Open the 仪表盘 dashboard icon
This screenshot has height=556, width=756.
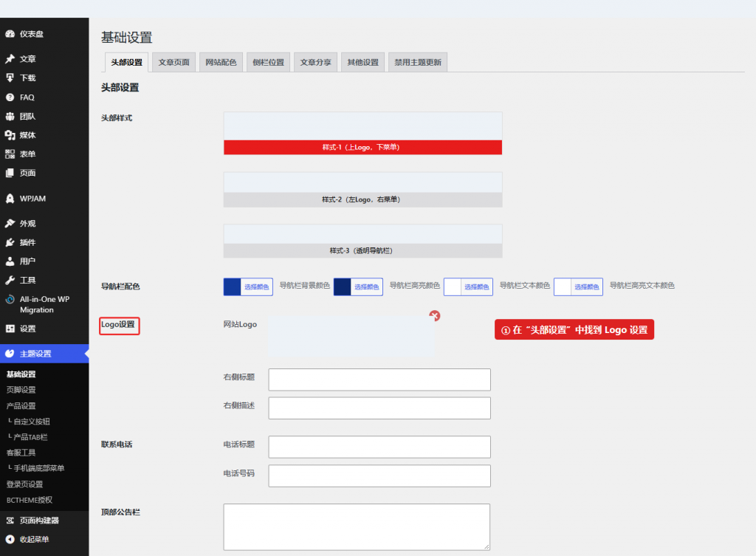click(x=10, y=34)
